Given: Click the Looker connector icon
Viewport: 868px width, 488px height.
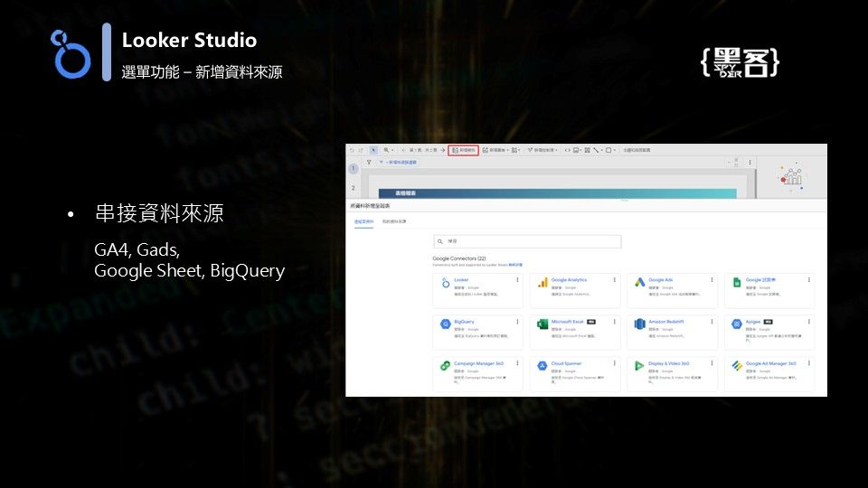Looking at the screenshot, I should point(446,283).
